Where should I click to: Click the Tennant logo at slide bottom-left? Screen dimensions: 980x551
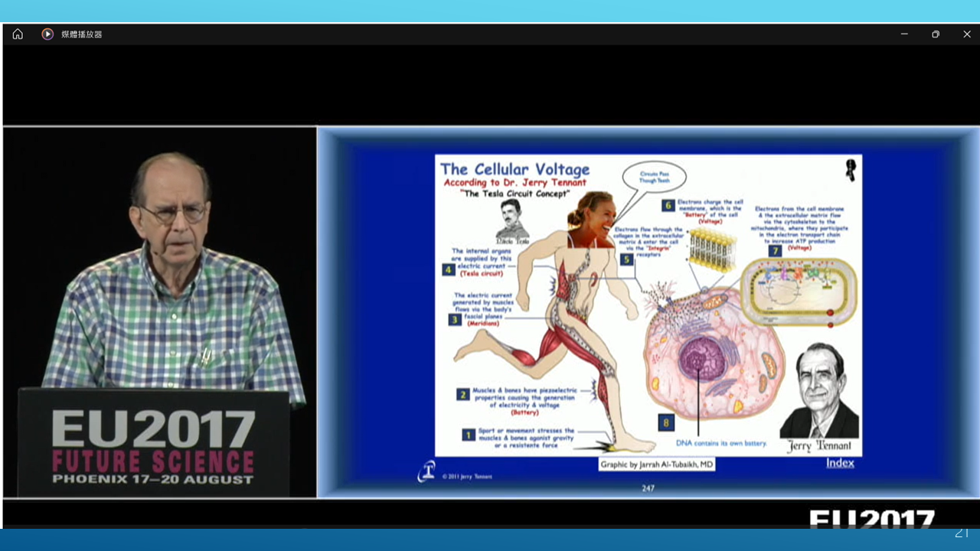coord(426,472)
